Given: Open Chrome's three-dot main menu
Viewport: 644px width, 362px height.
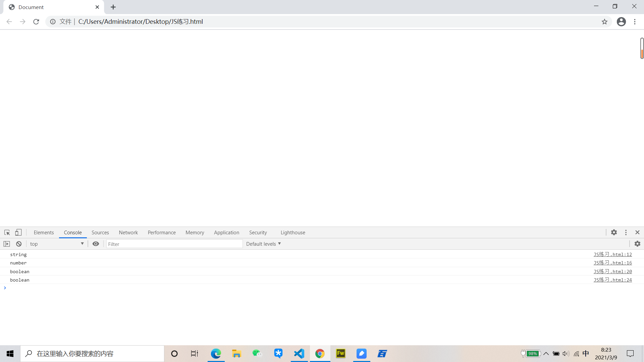Looking at the screenshot, I should tap(635, 22).
